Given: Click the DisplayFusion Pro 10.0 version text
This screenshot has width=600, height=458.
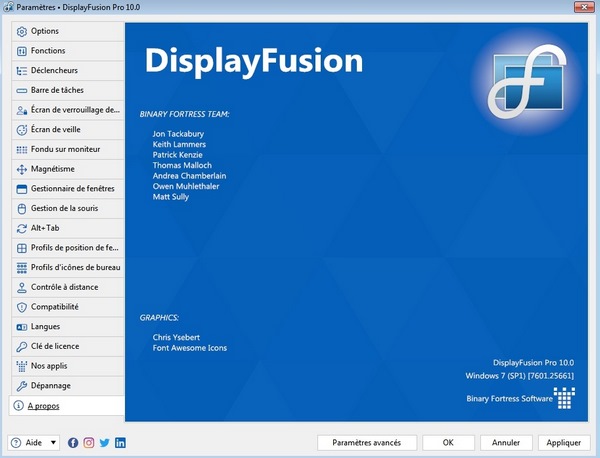Looking at the screenshot, I should [533, 363].
